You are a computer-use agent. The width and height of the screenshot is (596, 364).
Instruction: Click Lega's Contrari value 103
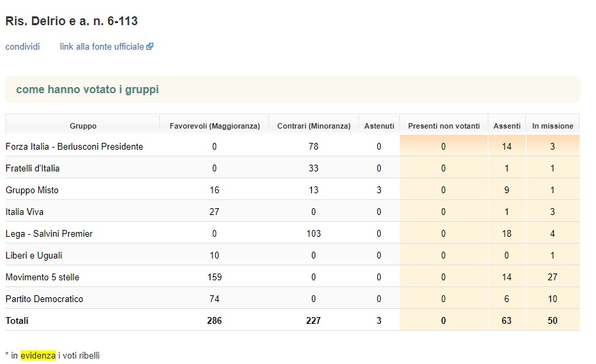click(313, 234)
